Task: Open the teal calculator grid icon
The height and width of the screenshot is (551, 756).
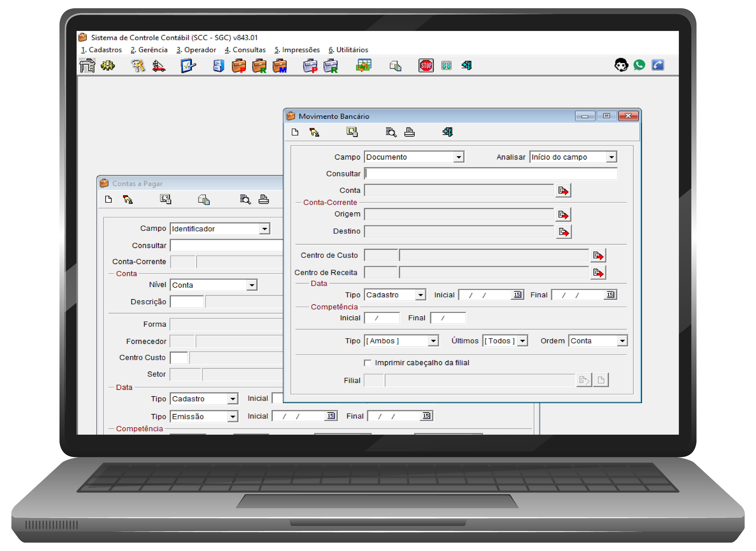Action: (446, 65)
